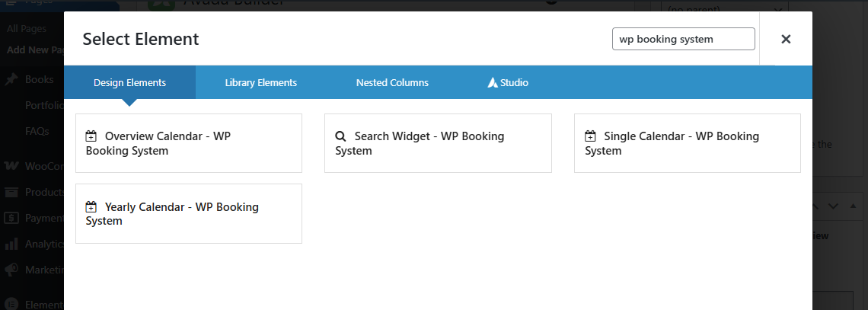The width and height of the screenshot is (868, 310).
Task: Insert the Search Widget - WP Booking System element
Action: tap(438, 143)
